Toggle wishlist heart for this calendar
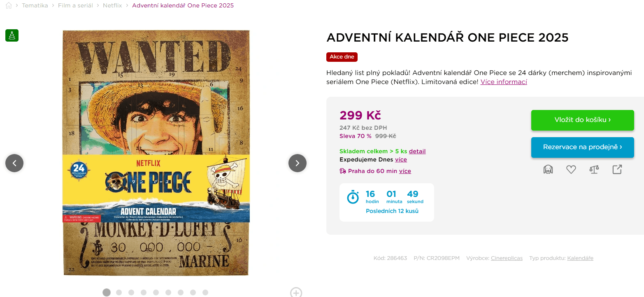 pos(571,169)
